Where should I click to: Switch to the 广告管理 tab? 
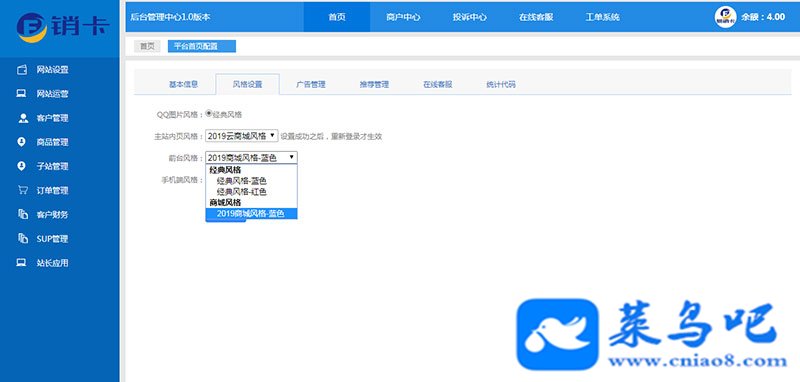[311, 85]
